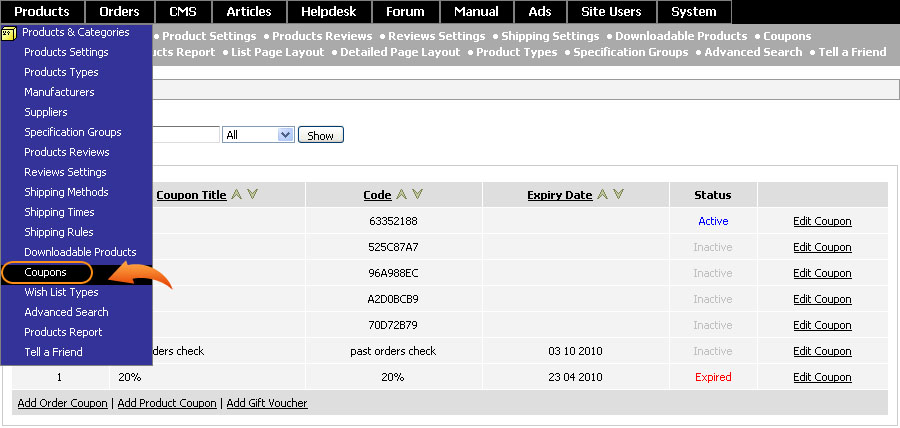Open Products Reviews in gray submenu bar
This screenshot has width=900, height=428.
322,36
